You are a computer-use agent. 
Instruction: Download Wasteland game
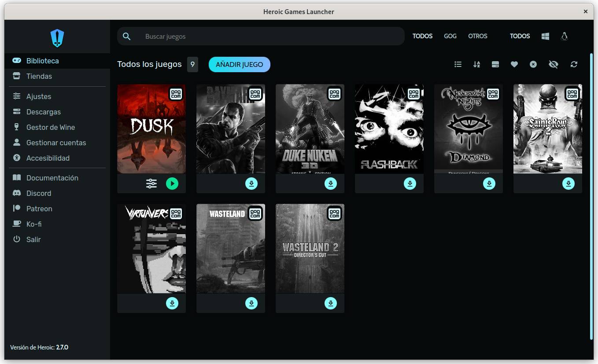pyautogui.click(x=251, y=303)
